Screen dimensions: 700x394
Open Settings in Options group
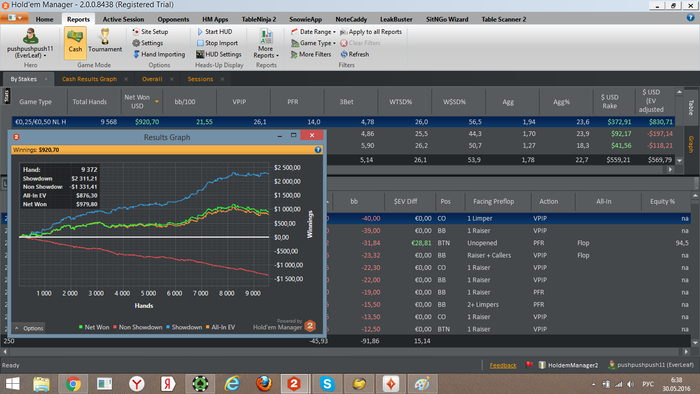pyautogui.click(x=147, y=43)
